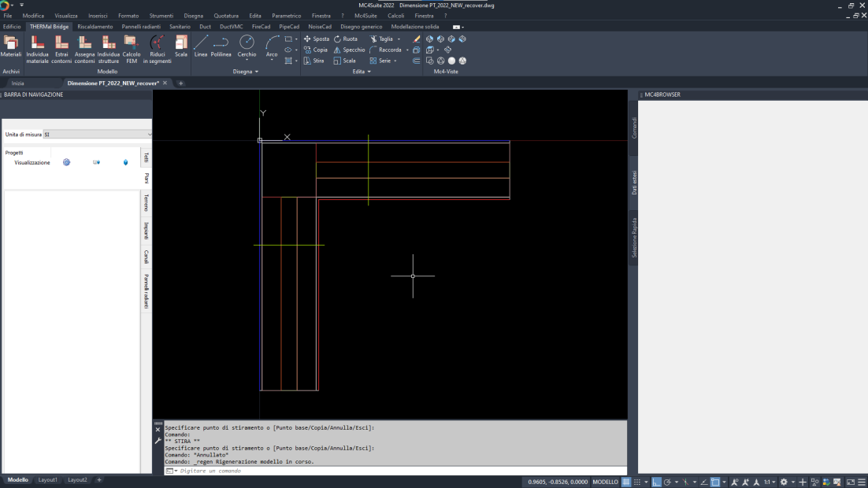The image size is (868, 488).
Task: Toggle ortho mode in status bar
Action: coord(657,482)
